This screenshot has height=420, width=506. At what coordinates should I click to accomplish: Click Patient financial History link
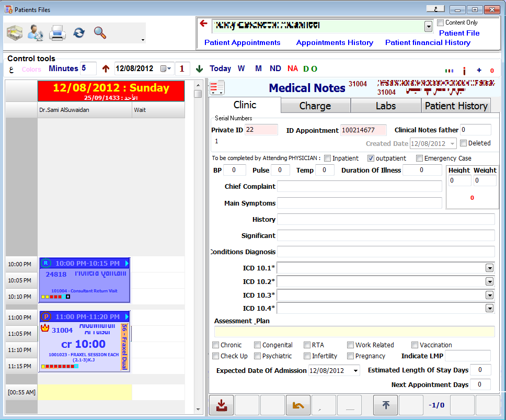point(428,43)
